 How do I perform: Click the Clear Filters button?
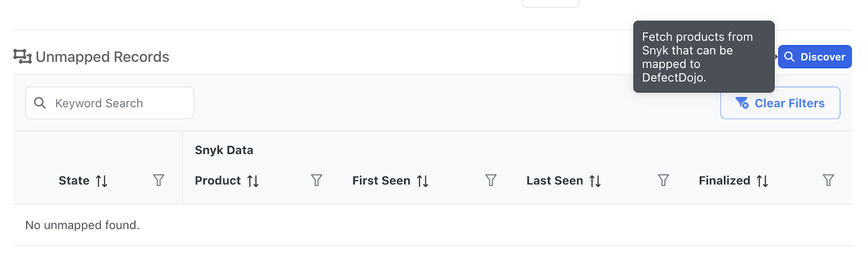point(780,103)
